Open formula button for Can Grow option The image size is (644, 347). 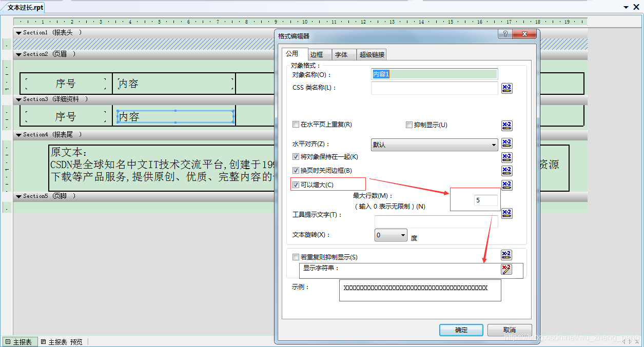(x=506, y=185)
